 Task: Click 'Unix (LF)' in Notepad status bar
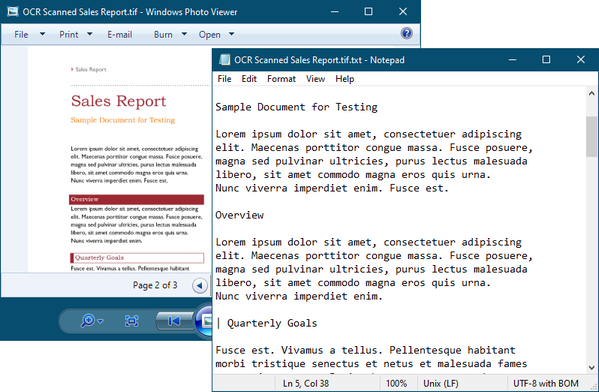coord(441,383)
